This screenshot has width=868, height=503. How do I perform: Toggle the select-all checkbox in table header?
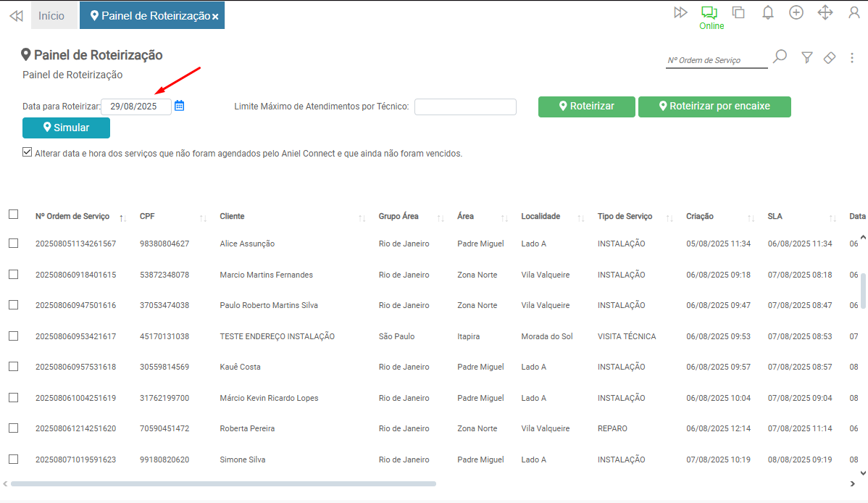coord(13,215)
